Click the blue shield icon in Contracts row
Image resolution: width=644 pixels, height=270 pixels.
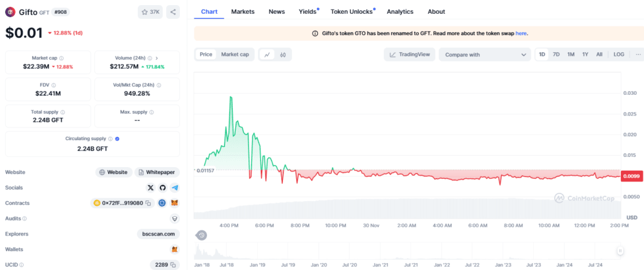tap(162, 203)
